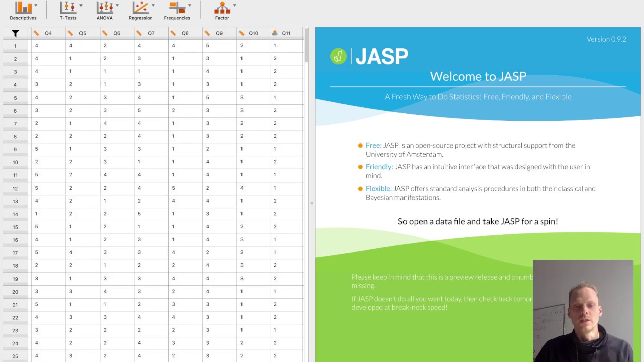This screenshot has height=362, width=644.
Task: Change the Q9 column scale type icon
Action: click(x=207, y=33)
